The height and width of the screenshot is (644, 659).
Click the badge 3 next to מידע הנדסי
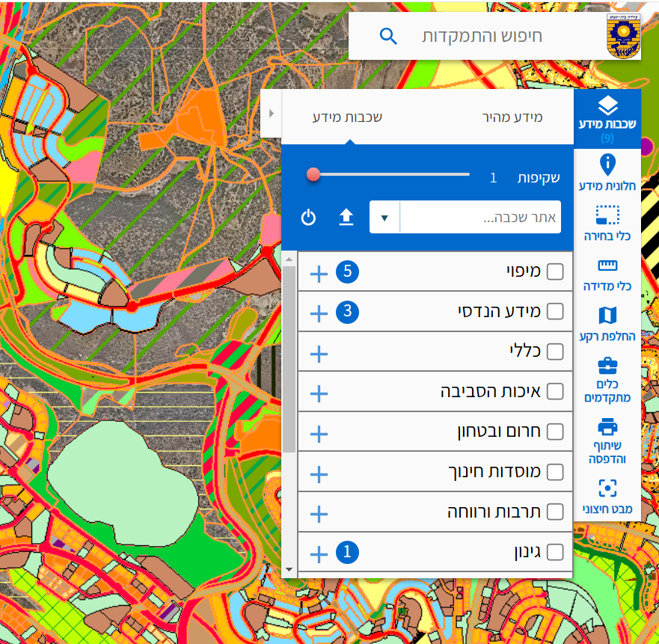[348, 312]
